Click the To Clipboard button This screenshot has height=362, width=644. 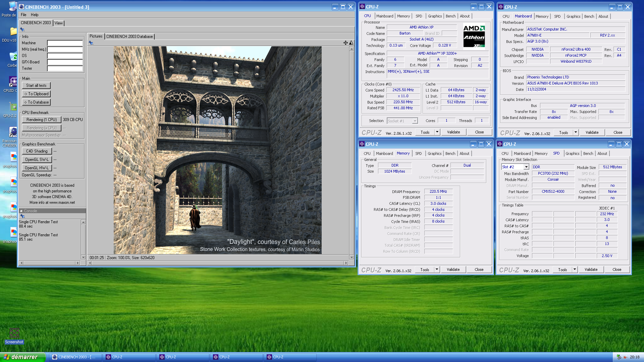(36, 94)
